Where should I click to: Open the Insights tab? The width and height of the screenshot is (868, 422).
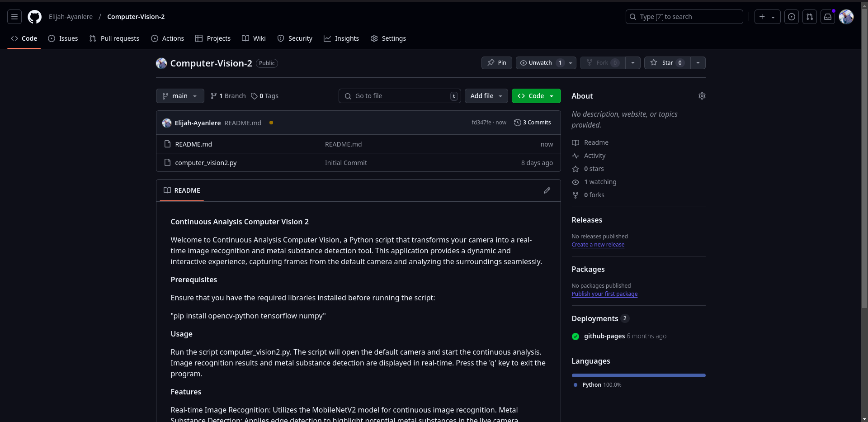pyautogui.click(x=341, y=38)
